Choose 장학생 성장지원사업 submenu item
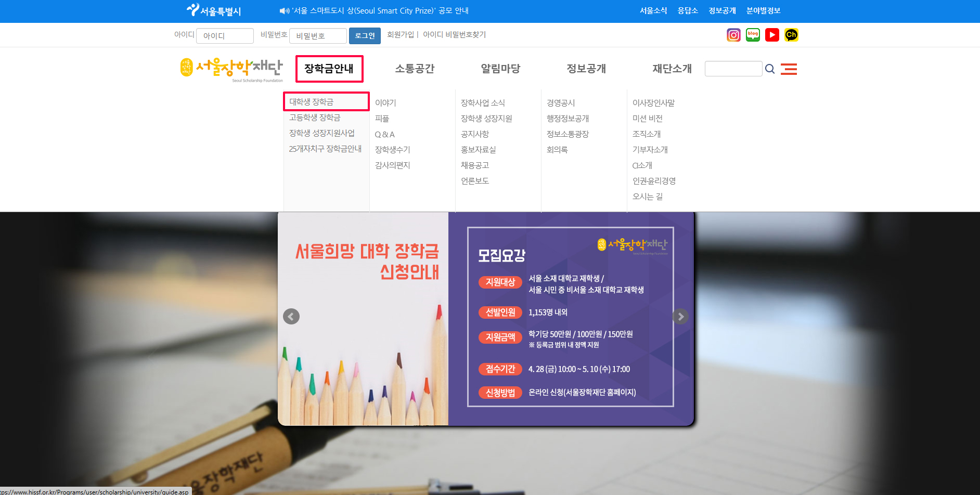This screenshot has width=980, height=495. (x=322, y=133)
